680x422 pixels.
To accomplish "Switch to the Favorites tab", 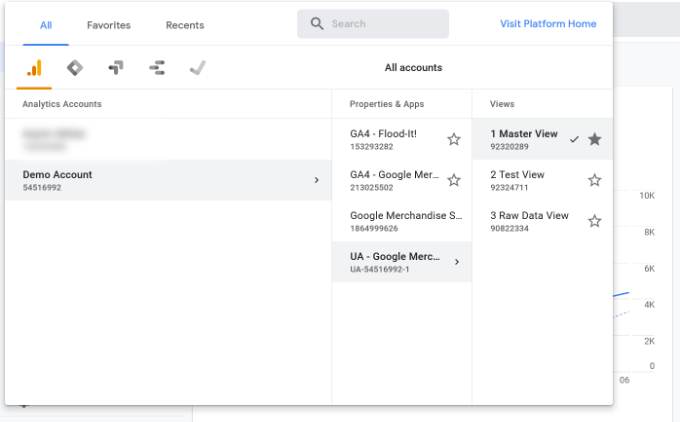I will pyautogui.click(x=109, y=25).
